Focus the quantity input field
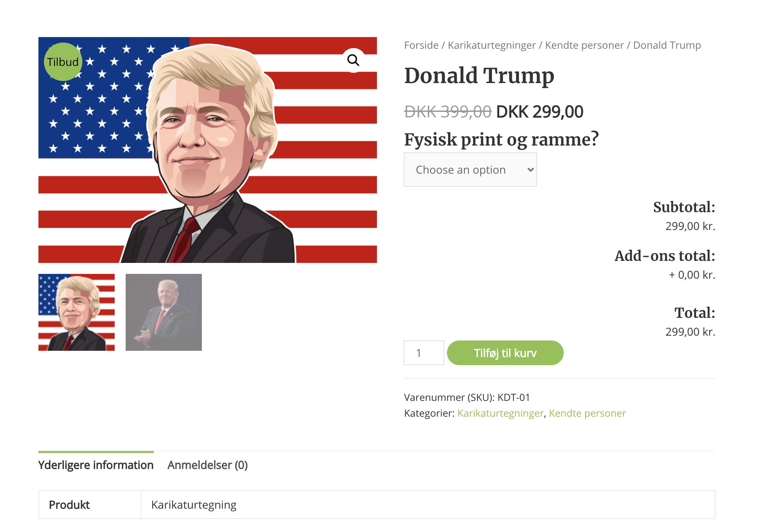 [424, 353]
